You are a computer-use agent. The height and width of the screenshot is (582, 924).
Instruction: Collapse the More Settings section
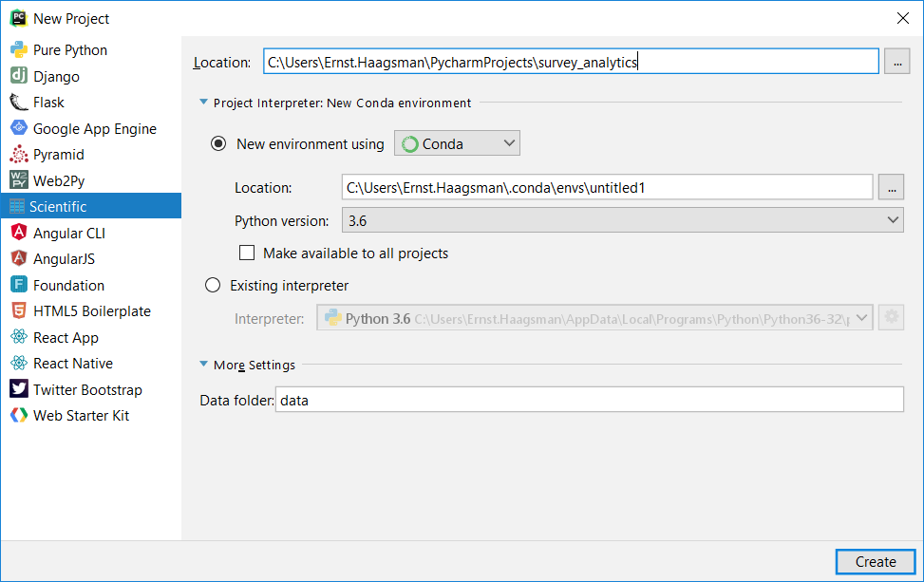(x=203, y=364)
